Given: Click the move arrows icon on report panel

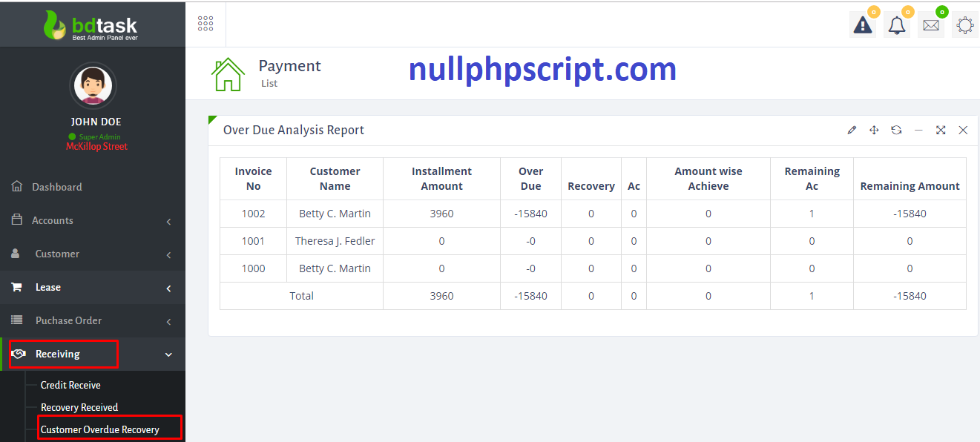Looking at the screenshot, I should [x=874, y=131].
